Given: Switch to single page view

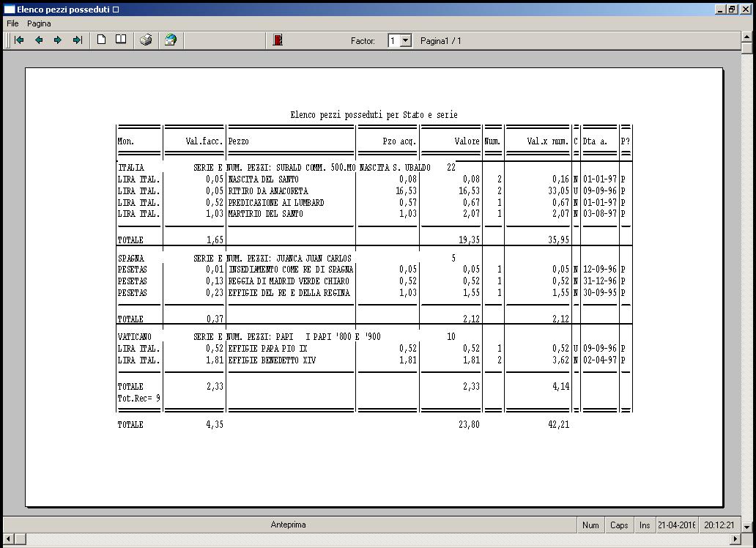Looking at the screenshot, I should pos(101,40).
